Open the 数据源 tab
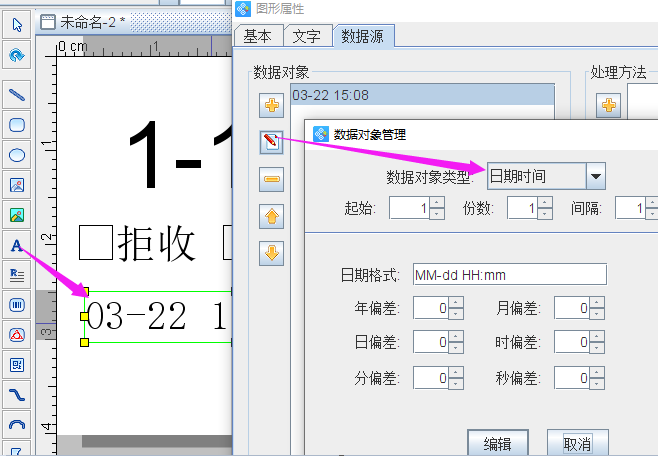The image size is (658, 456). (x=363, y=36)
